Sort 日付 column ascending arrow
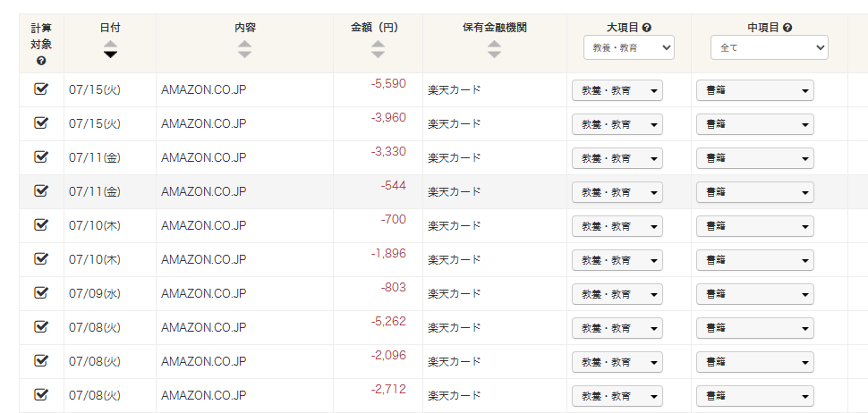Screen dimensions: 868x413 (x=110, y=43)
